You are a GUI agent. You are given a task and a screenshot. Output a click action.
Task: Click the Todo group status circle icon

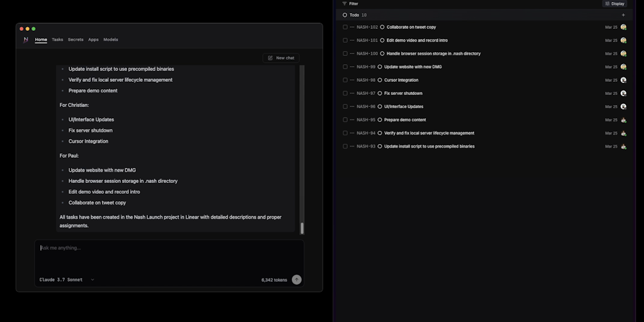coord(345,15)
